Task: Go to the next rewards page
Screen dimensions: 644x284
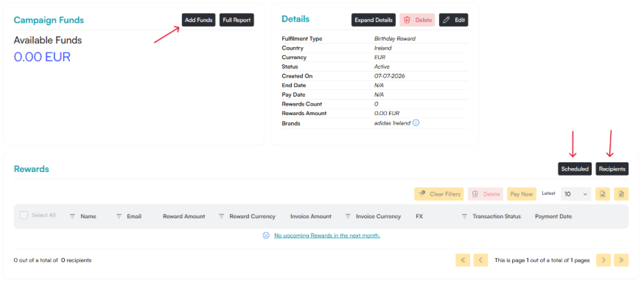Action: click(603, 260)
